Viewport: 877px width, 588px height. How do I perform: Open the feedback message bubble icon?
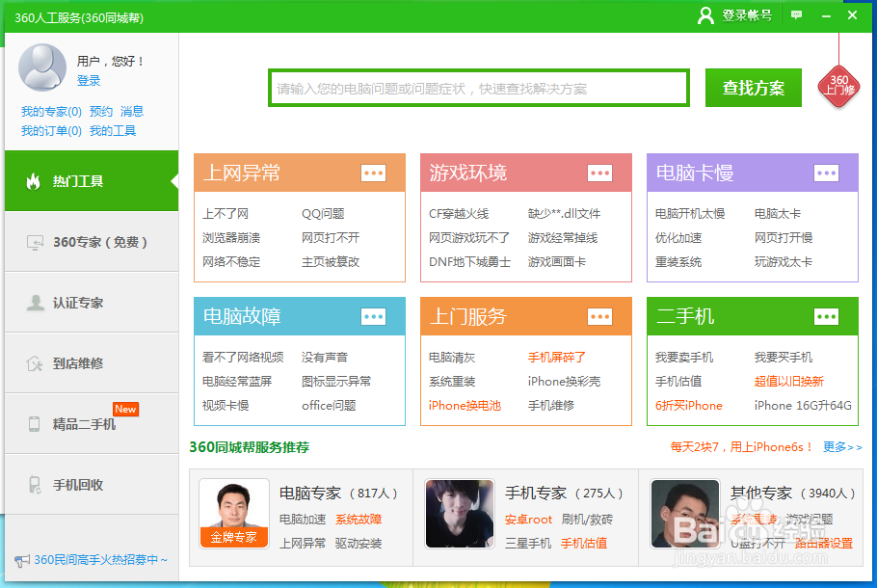(796, 15)
